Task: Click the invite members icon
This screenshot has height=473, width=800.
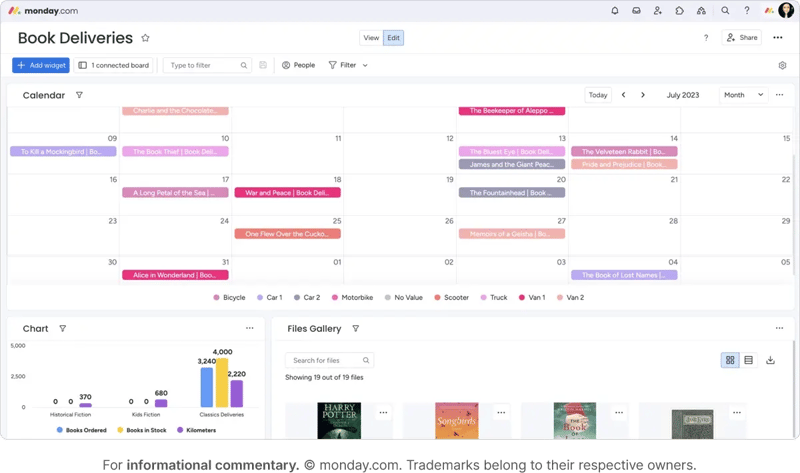Action: point(658,10)
